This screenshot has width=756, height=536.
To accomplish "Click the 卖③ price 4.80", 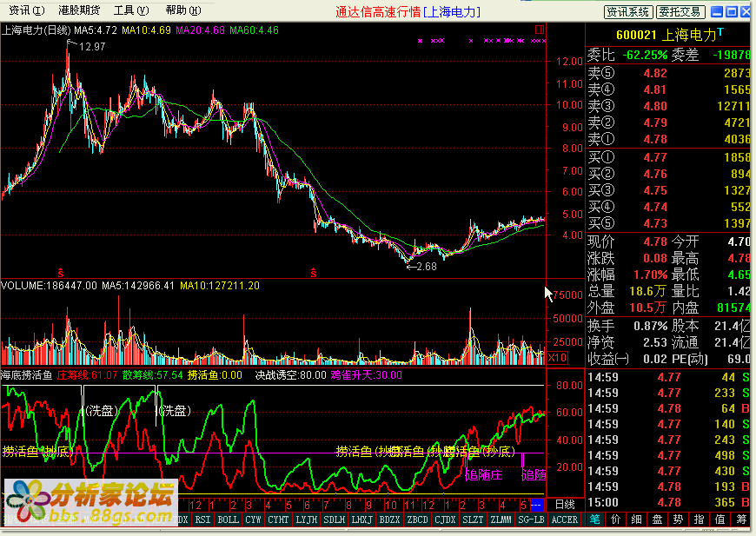I will point(655,106).
